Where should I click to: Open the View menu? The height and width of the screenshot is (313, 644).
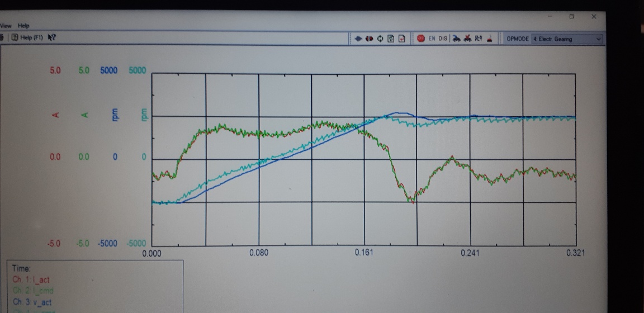click(x=7, y=26)
